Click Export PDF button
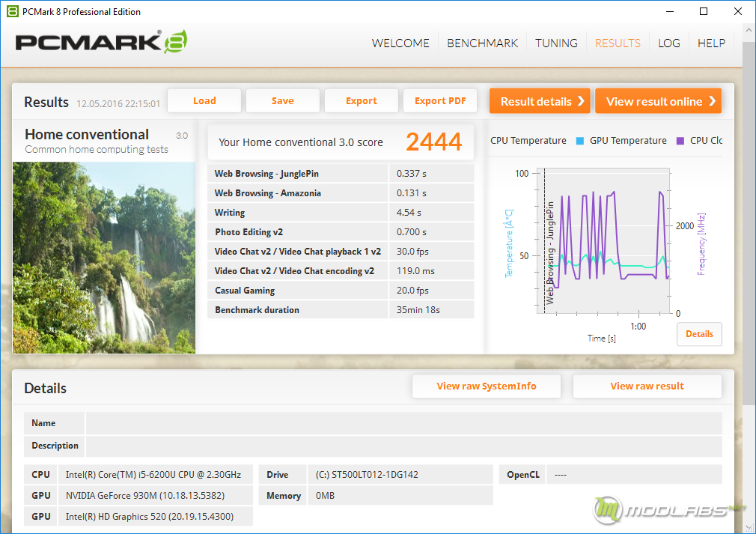 [440, 101]
